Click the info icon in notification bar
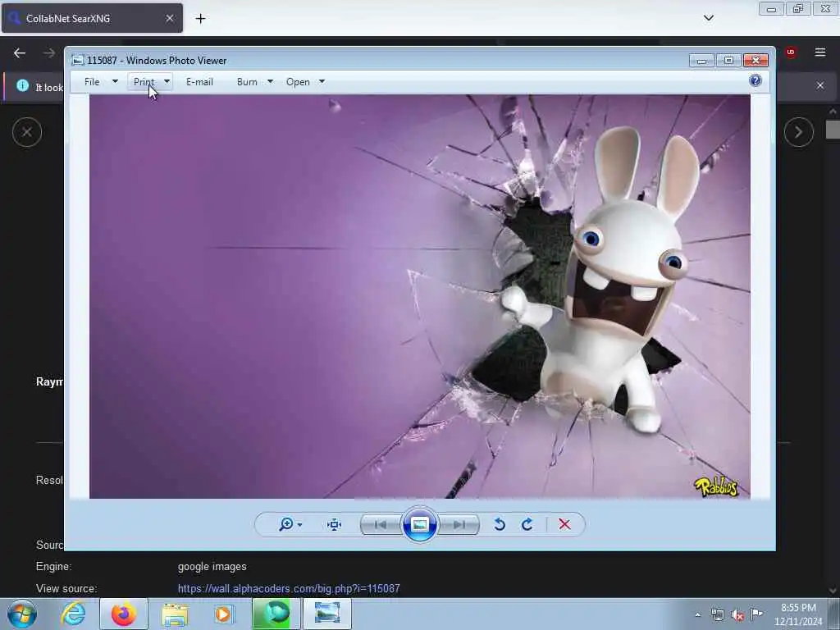The height and width of the screenshot is (630, 840). [x=22, y=85]
